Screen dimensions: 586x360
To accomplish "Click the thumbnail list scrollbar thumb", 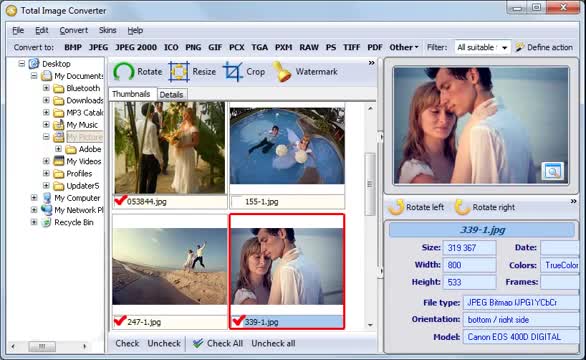I will 370,184.
